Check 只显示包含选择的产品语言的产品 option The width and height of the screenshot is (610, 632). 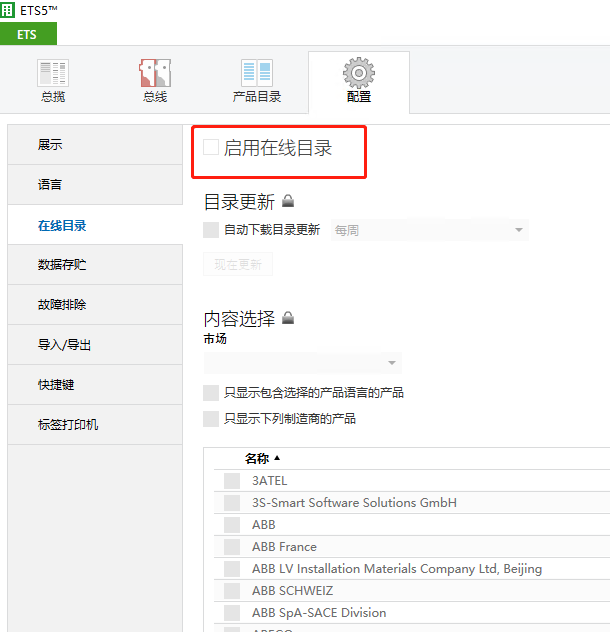click(211, 393)
